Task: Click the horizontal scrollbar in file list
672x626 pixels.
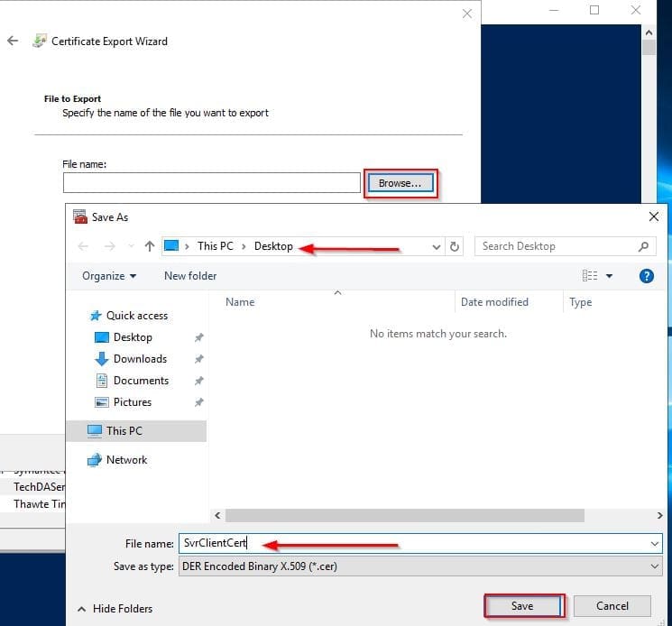Action: point(406,515)
